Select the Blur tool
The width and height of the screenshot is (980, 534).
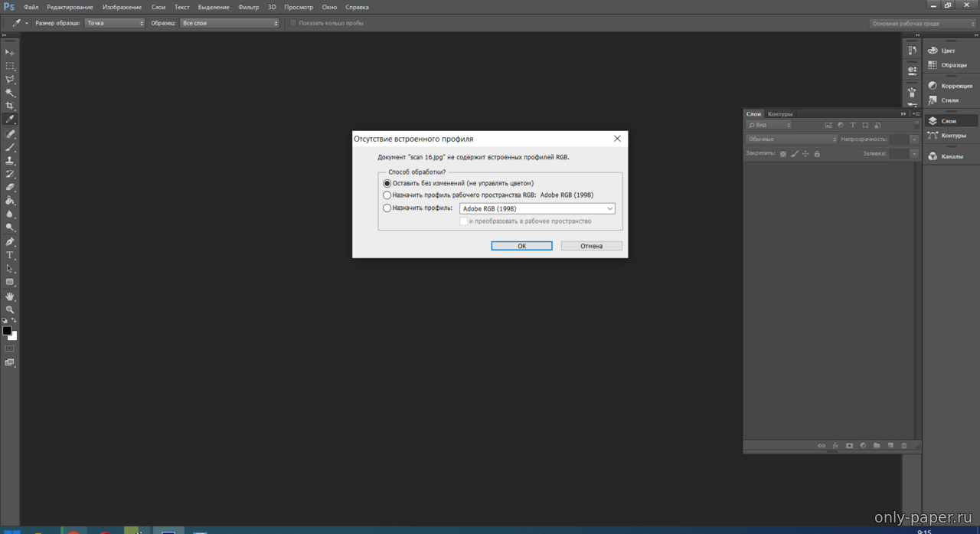click(10, 215)
